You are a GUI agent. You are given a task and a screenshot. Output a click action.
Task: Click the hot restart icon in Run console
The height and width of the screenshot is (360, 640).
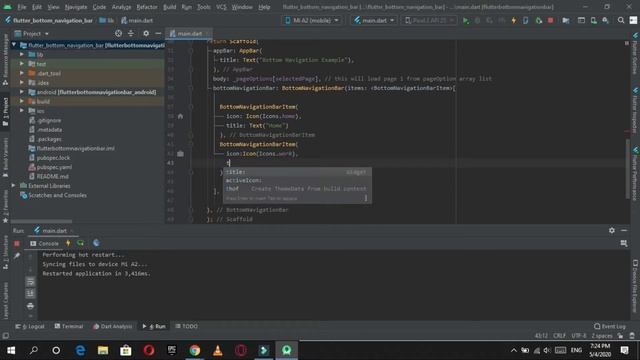click(x=80, y=243)
